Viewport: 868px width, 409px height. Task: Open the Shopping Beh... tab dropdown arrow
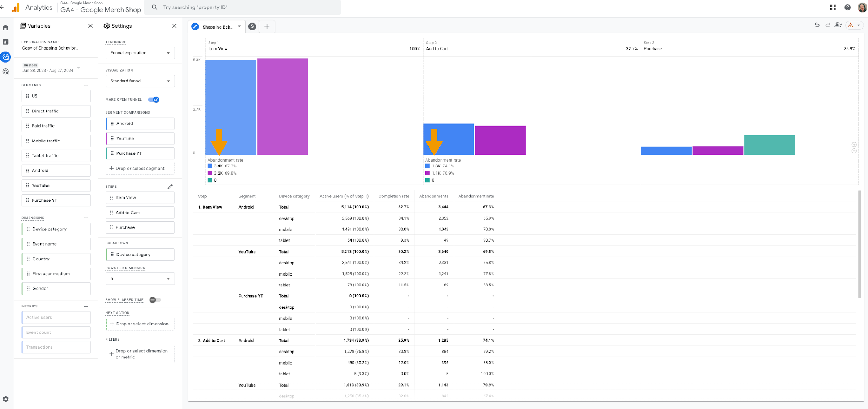(239, 26)
